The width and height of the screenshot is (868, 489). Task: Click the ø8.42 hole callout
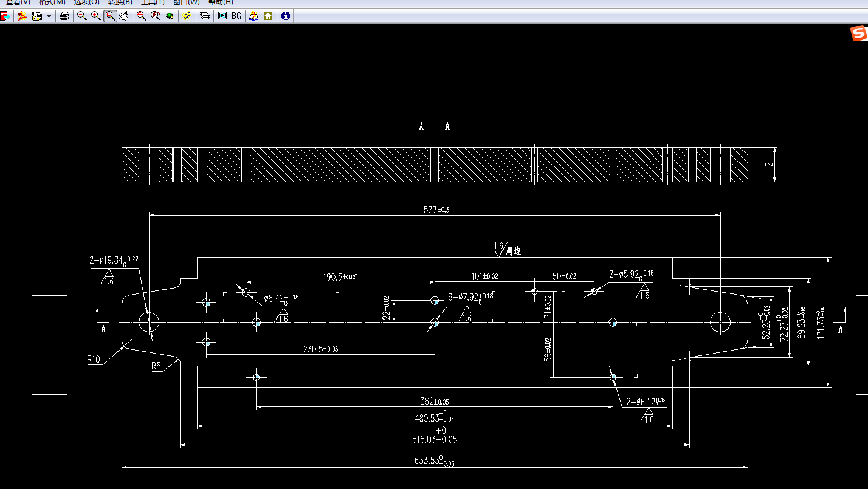[x=281, y=298]
